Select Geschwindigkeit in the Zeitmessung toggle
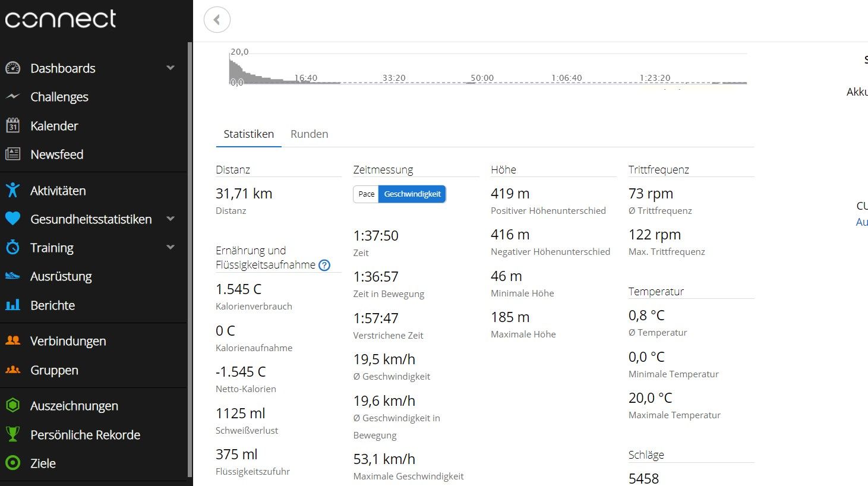The image size is (868, 486). (412, 194)
